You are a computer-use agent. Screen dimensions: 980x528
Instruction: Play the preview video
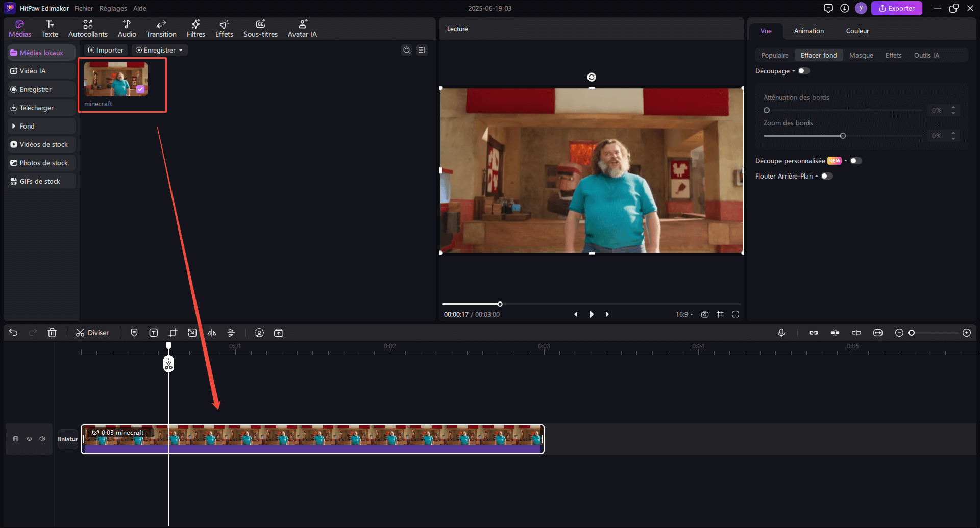pos(591,314)
